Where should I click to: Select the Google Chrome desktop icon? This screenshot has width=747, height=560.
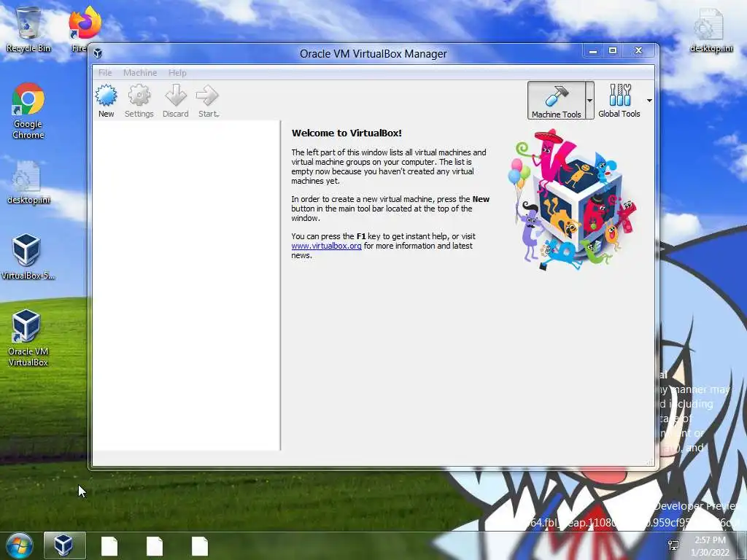tap(28, 112)
